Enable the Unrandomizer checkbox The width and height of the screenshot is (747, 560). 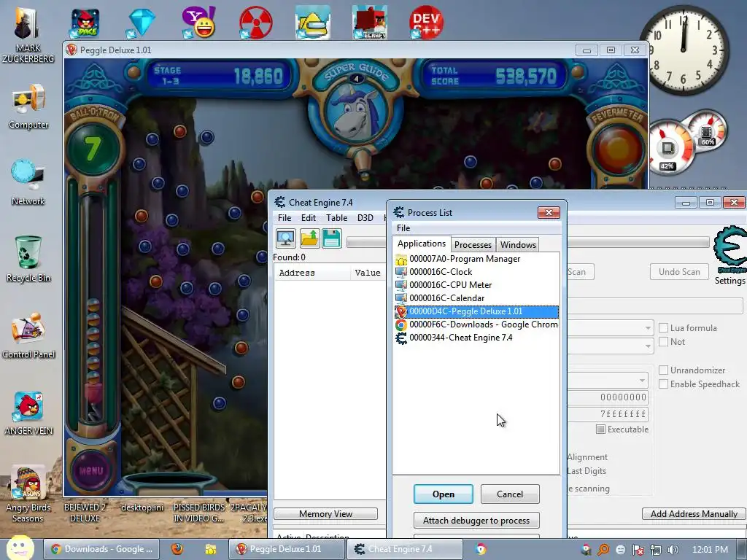tap(663, 370)
